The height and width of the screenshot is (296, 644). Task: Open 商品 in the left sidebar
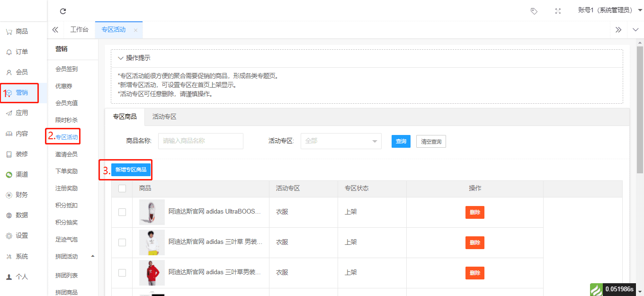(x=21, y=31)
